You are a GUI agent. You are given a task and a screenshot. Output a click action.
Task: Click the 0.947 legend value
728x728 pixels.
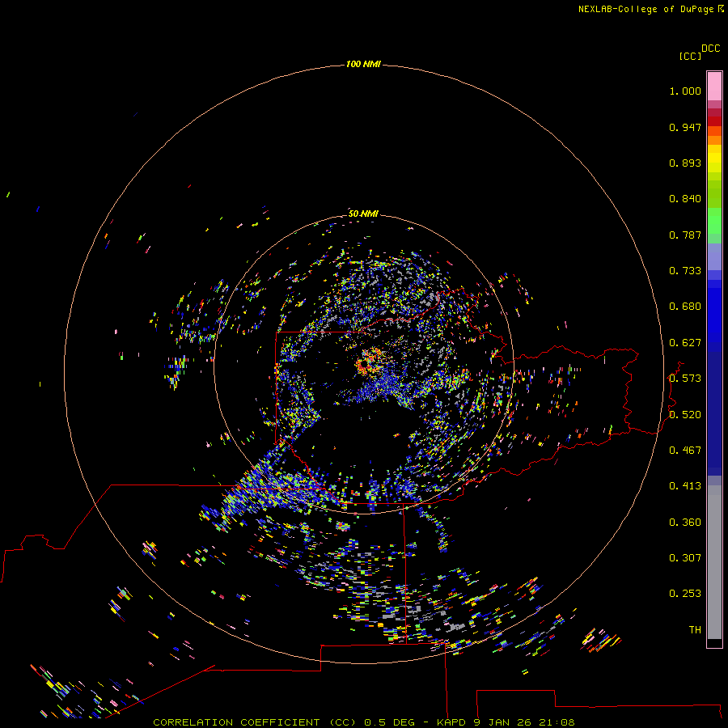tap(685, 127)
